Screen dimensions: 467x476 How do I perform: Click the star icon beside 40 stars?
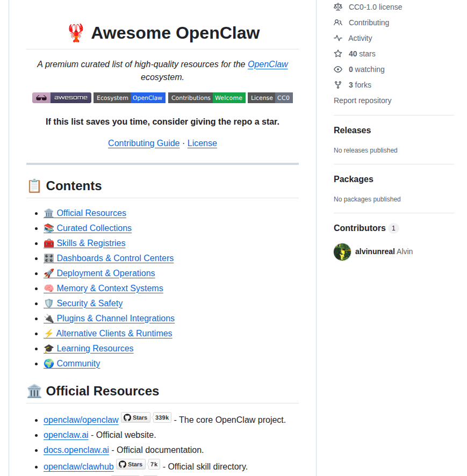click(x=338, y=54)
